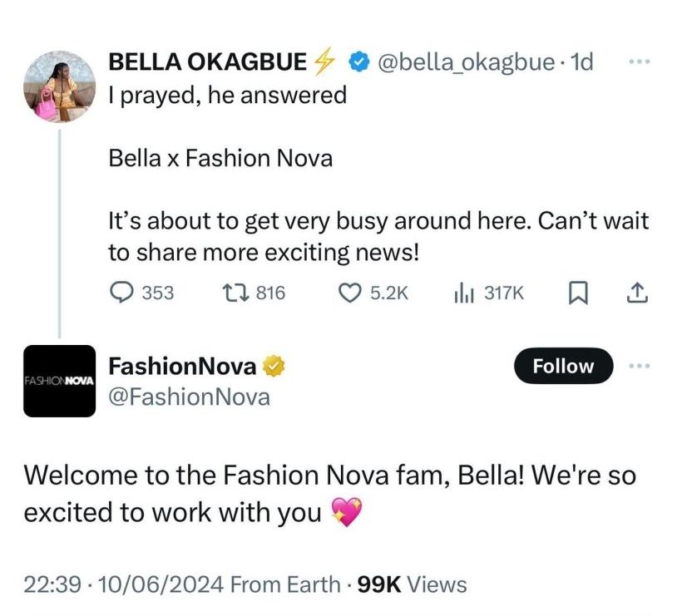
Task: Click the FashionNova display name
Action: pos(183,366)
